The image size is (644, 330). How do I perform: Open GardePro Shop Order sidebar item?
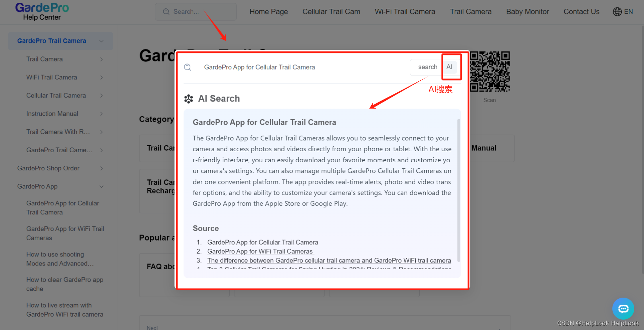(x=48, y=168)
